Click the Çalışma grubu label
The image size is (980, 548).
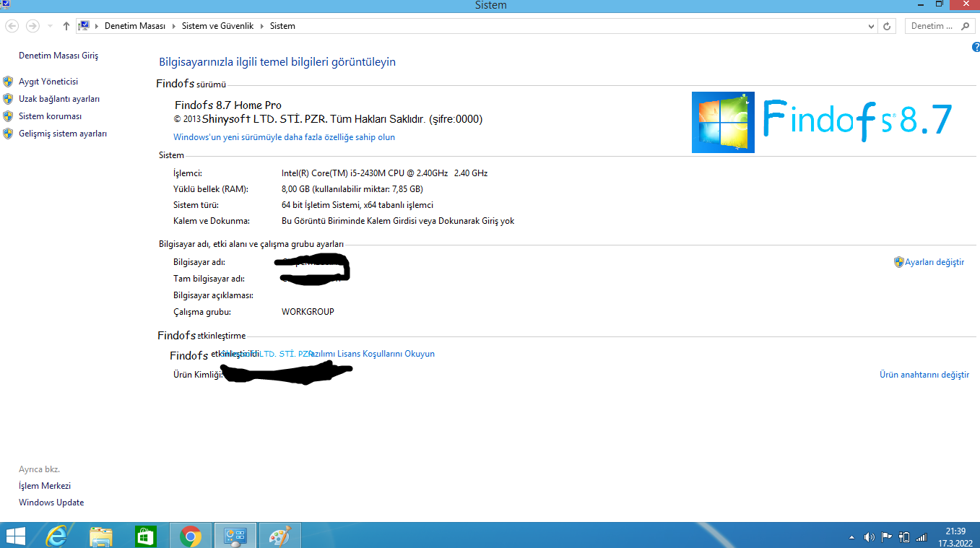click(201, 312)
